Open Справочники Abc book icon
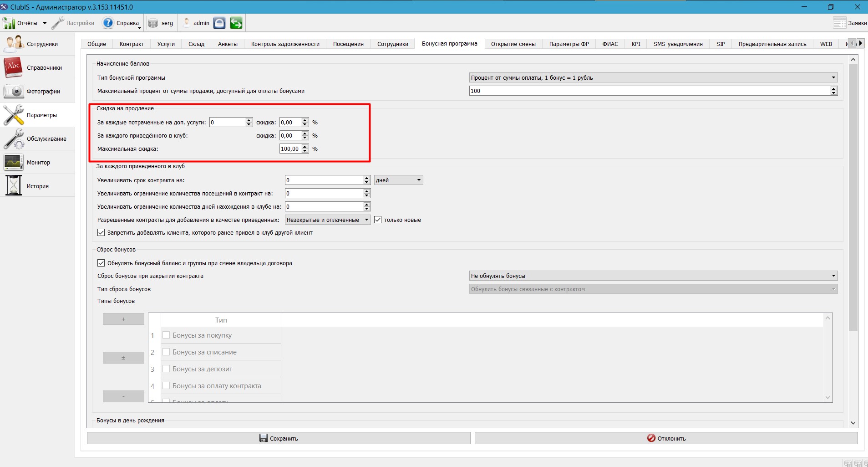The height and width of the screenshot is (467, 868). pyautogui.click(x=14, y=67)
